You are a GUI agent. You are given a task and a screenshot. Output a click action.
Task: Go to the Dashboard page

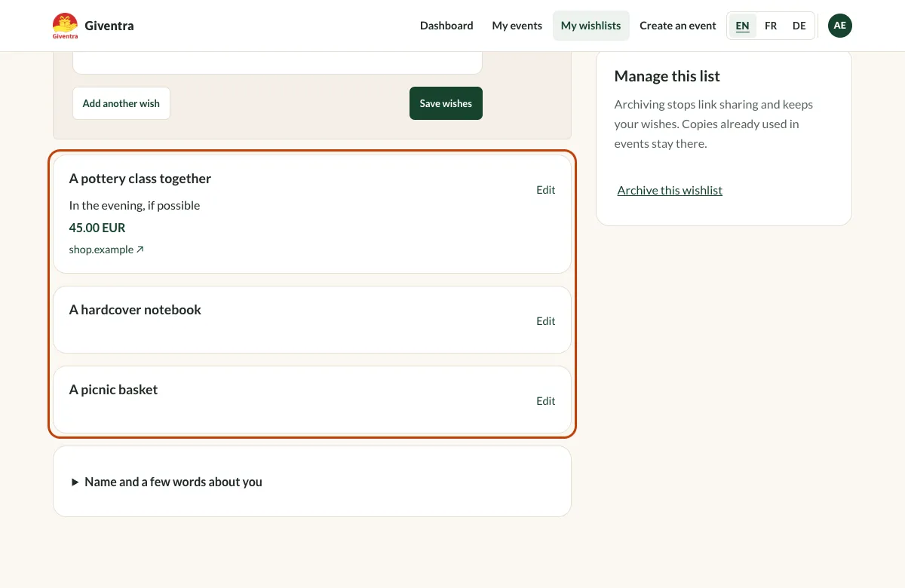click(x=446, y=26)
